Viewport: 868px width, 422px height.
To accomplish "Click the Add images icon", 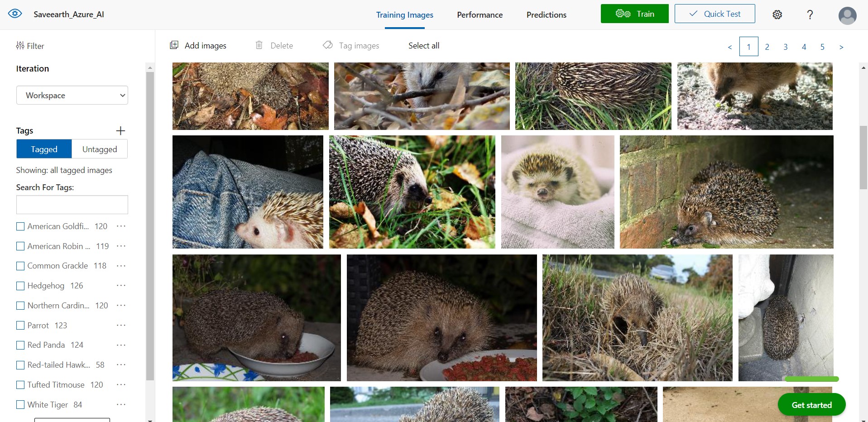I will pyautogui.click(x=174, y=45).
